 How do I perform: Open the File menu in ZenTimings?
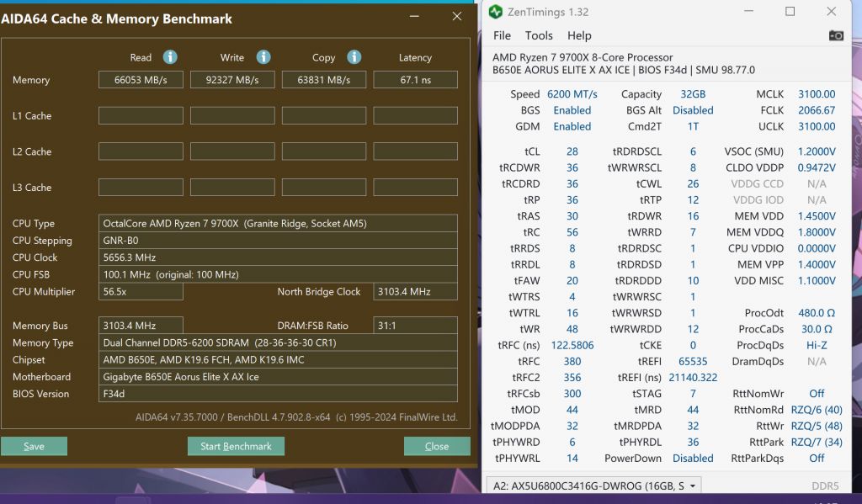502,35
